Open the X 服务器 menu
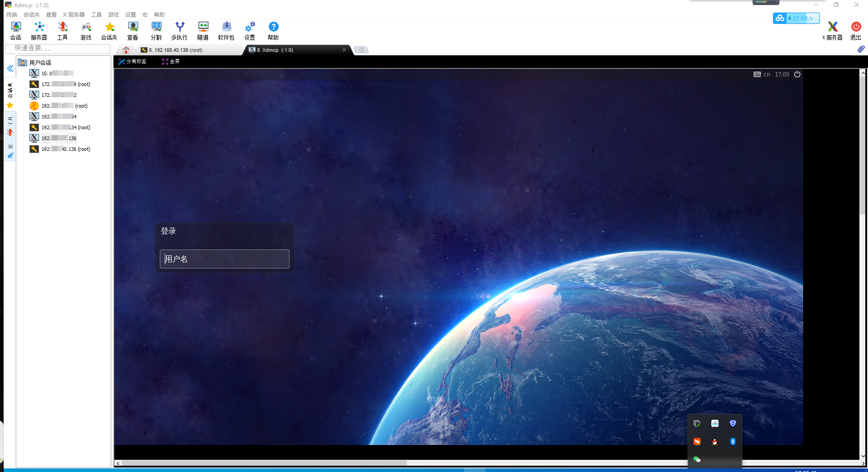This screenshot has width=868, height=472. coord(74,14)
